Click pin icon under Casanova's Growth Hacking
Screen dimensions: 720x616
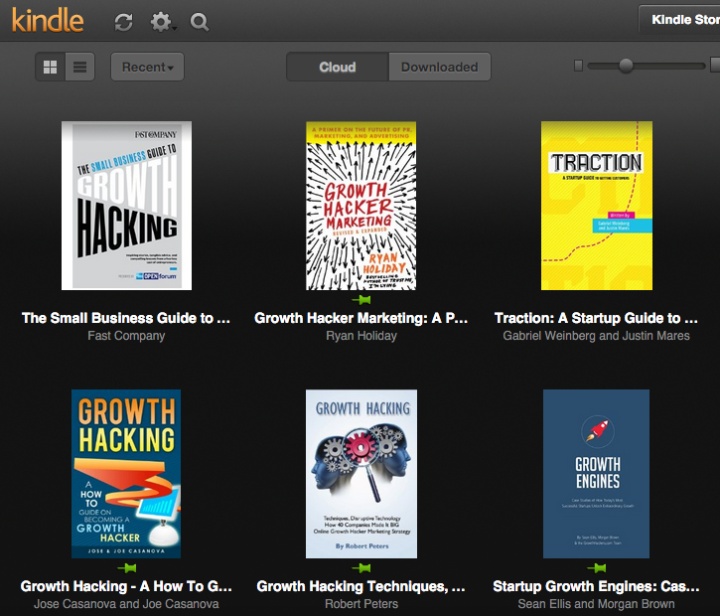[x=127, y=569]
